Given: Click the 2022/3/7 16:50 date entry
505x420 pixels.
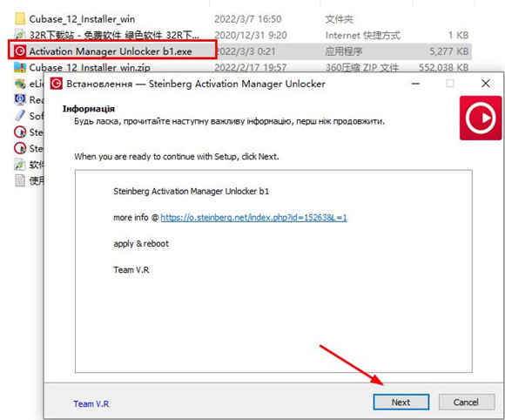Looking at the screenshot, I should pyautogui.click(x=247, y=19).
